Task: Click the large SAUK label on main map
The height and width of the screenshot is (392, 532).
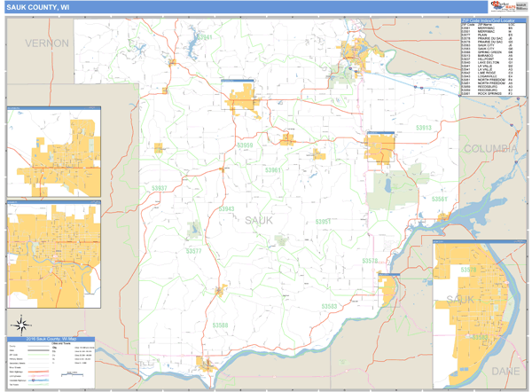Action: tap(259, 221)
